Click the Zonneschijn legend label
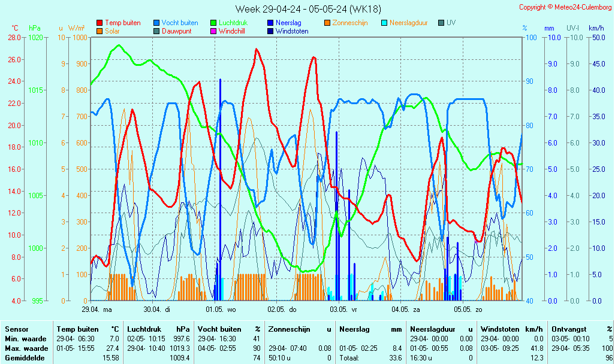The height and width of the screenshot is (364, 615). click(x=351, y=23)
